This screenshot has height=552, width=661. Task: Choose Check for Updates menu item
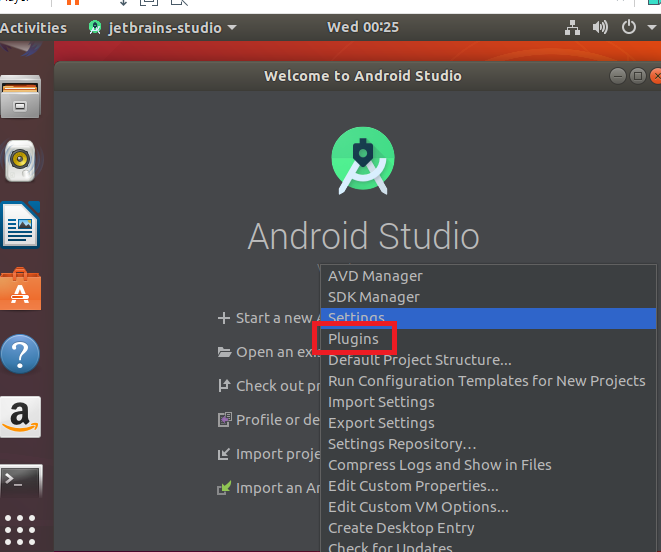(488, 546)
